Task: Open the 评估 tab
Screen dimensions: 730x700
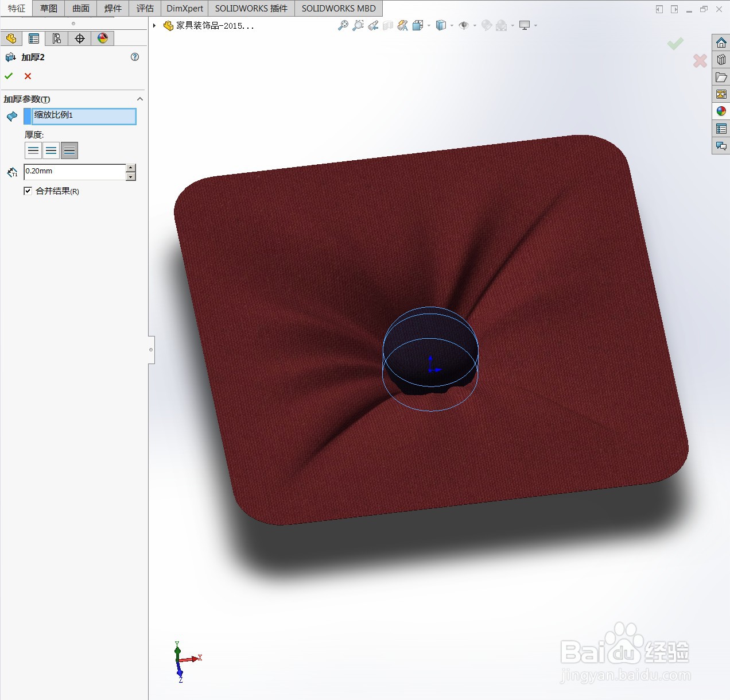Action: coord(145,8)
